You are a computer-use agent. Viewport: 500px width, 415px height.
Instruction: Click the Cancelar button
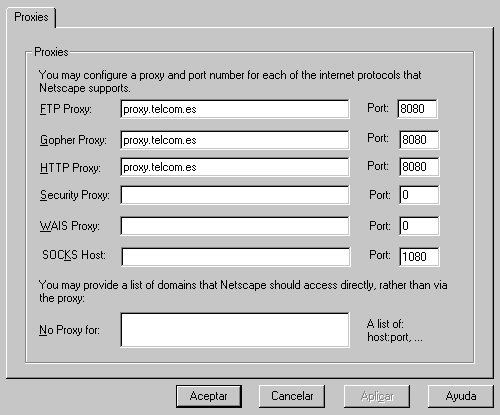[x=292, y=396]
